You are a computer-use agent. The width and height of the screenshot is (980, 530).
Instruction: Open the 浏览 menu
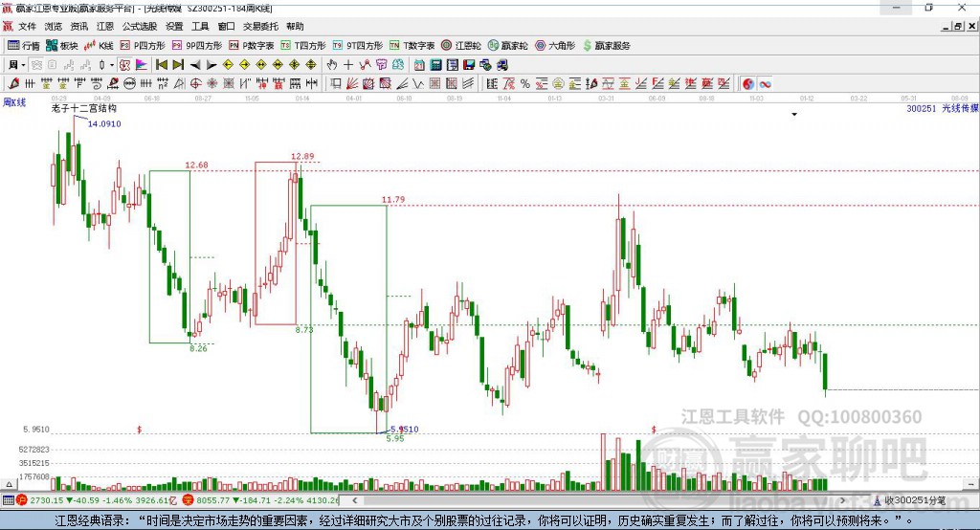54,26
